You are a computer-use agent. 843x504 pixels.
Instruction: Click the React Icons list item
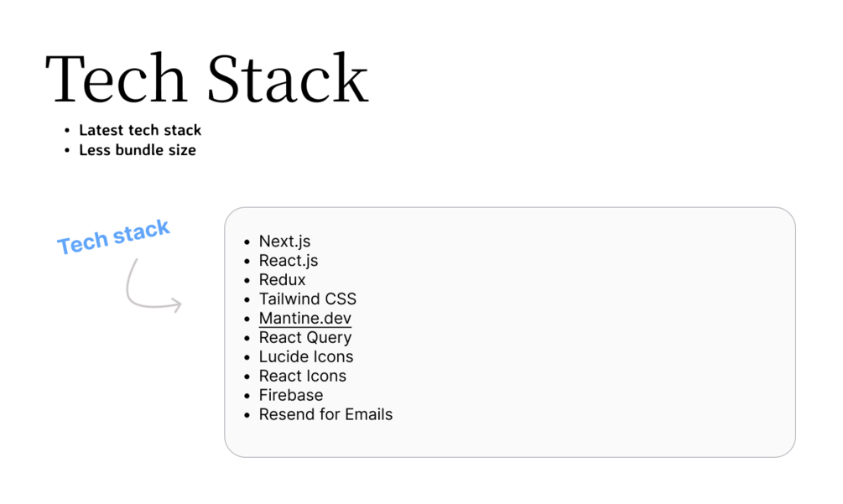coord(302,377)
